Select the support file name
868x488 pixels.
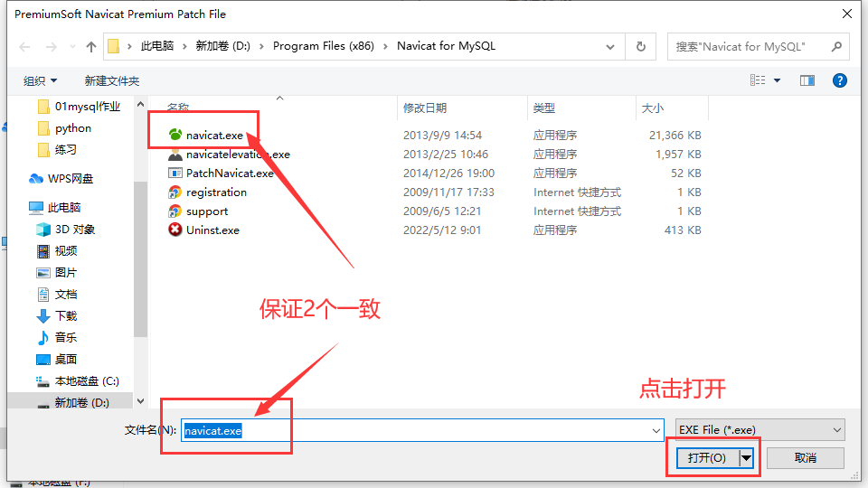207,211
